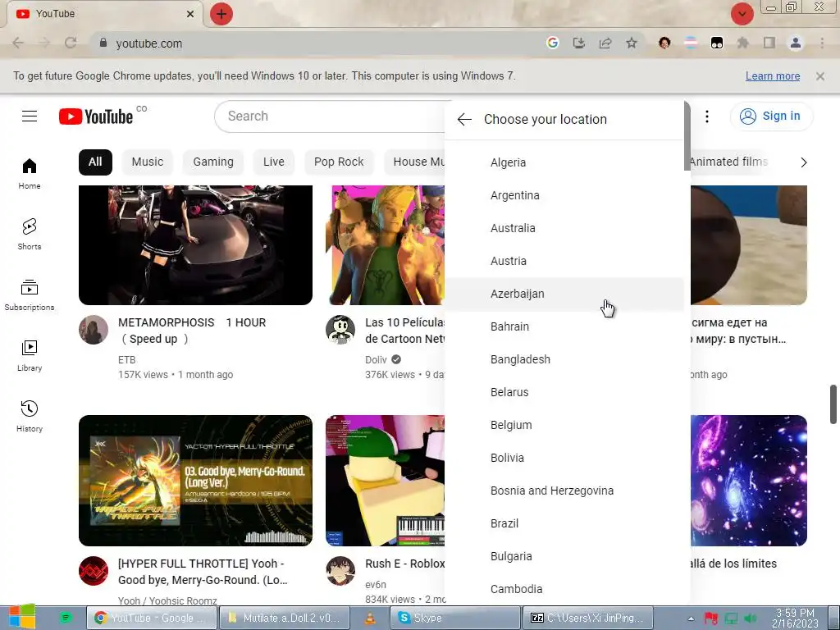Image resolution: width=840 pixels, height=630 pixels.
Task: Click the share page icon
Action: [605, 43]
